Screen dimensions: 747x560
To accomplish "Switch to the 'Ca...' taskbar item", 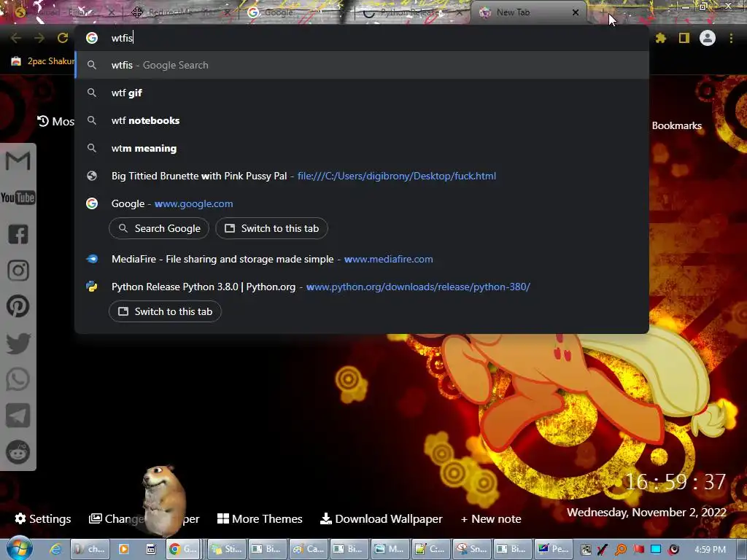I will (x=309, y=549).
